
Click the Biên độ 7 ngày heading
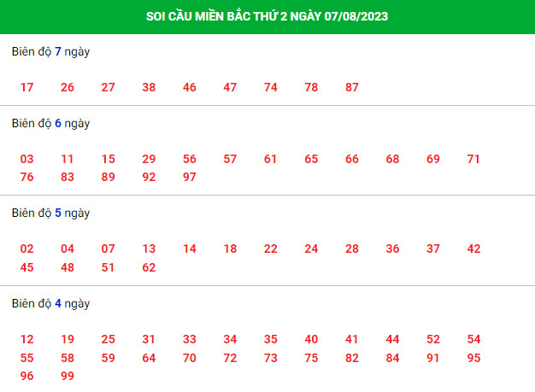pos(50,52)
